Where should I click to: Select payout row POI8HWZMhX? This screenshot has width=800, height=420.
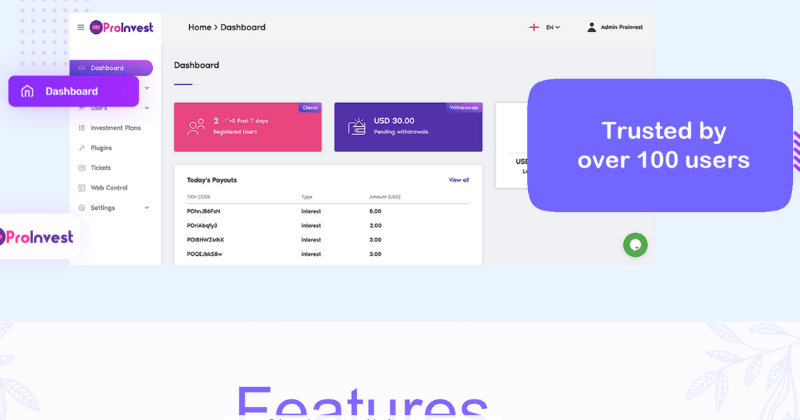(x=328, y=240)
